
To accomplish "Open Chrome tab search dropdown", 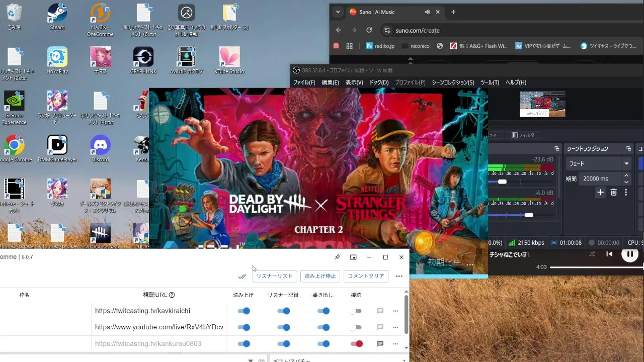I will tap(338, 12).
